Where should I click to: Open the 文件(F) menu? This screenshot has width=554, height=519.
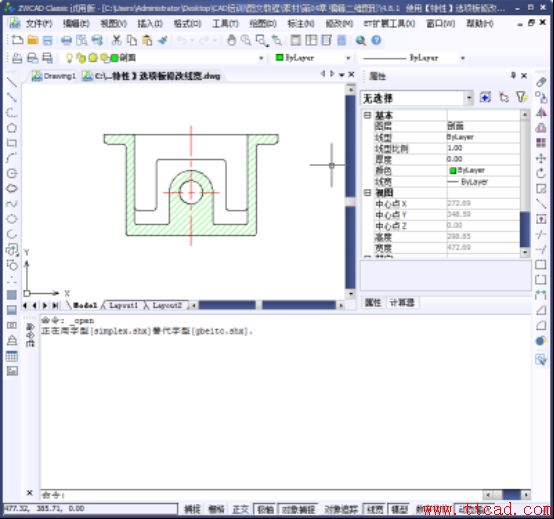coord(39,24)
